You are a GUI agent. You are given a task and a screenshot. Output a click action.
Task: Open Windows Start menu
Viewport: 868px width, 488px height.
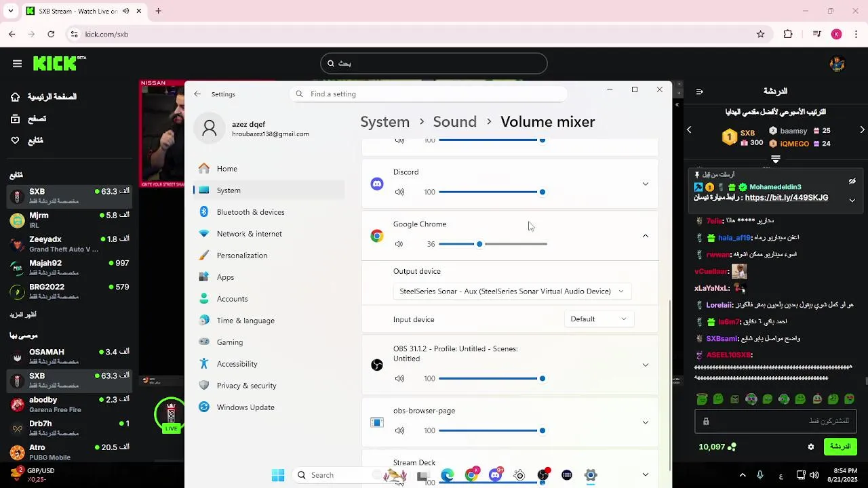(x=278, y=476)
